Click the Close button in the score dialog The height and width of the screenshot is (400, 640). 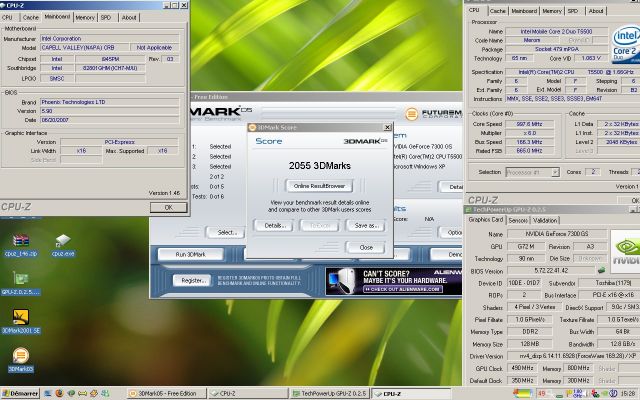coord(365,247)
